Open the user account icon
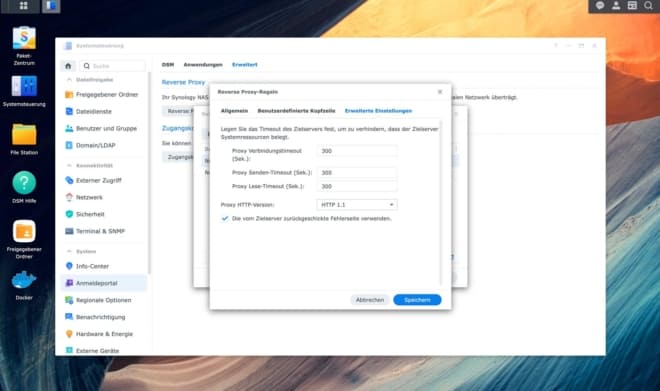The width and height of the screenshot is (660, 391). coord(616,5)
